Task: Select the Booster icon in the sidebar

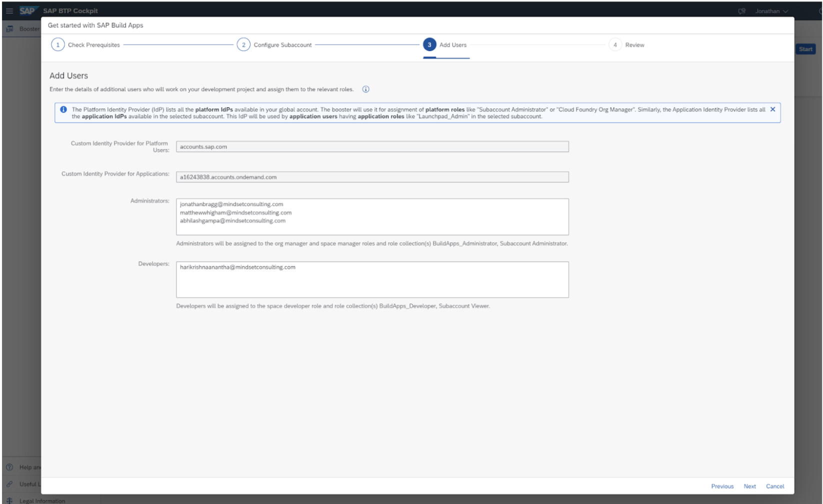Action: [x=9, y=28]
